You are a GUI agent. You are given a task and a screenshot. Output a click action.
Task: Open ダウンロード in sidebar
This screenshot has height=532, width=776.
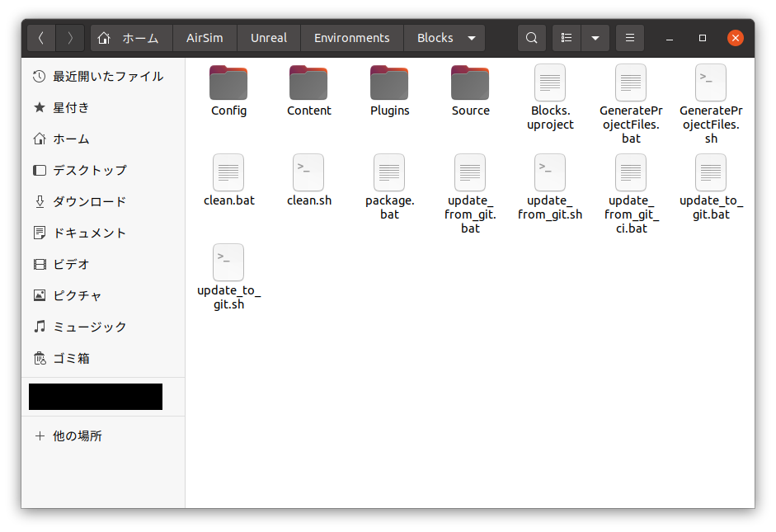coord(103,201)
